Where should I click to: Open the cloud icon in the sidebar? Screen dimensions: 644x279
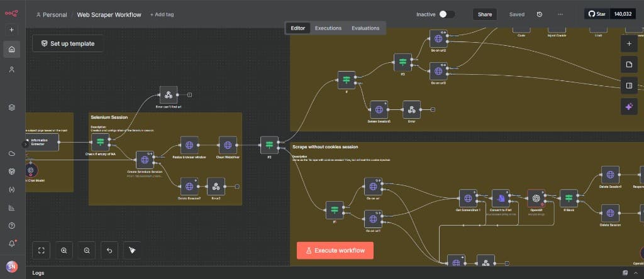click(x=11, y=153)
